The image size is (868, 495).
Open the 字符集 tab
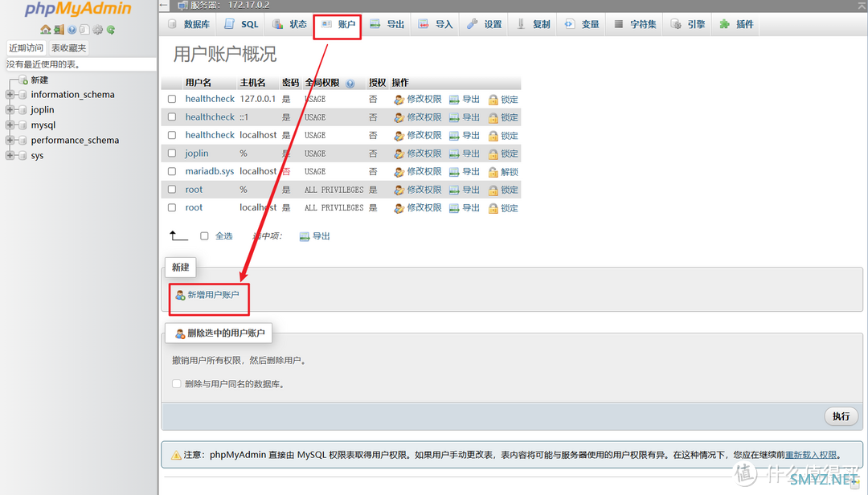coord(636,24)
